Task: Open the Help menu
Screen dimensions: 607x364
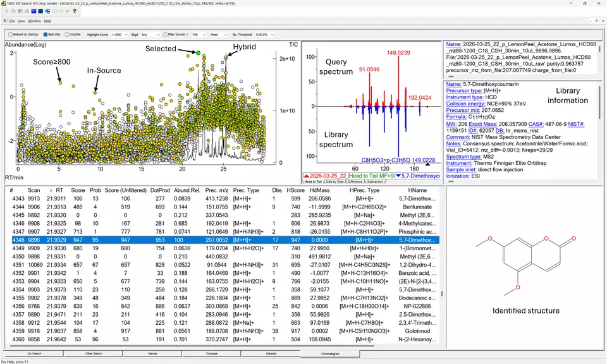Action: pyautogui.click(x=47, y=21)
